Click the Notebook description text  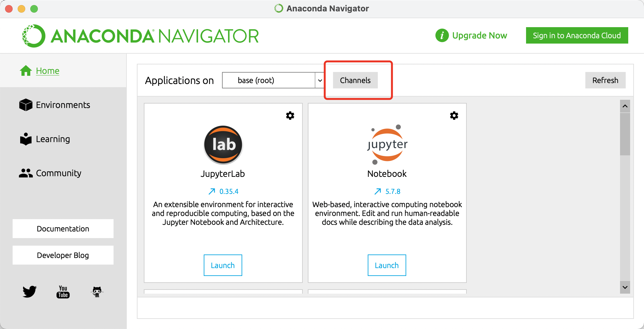click(x=387, y=213)
